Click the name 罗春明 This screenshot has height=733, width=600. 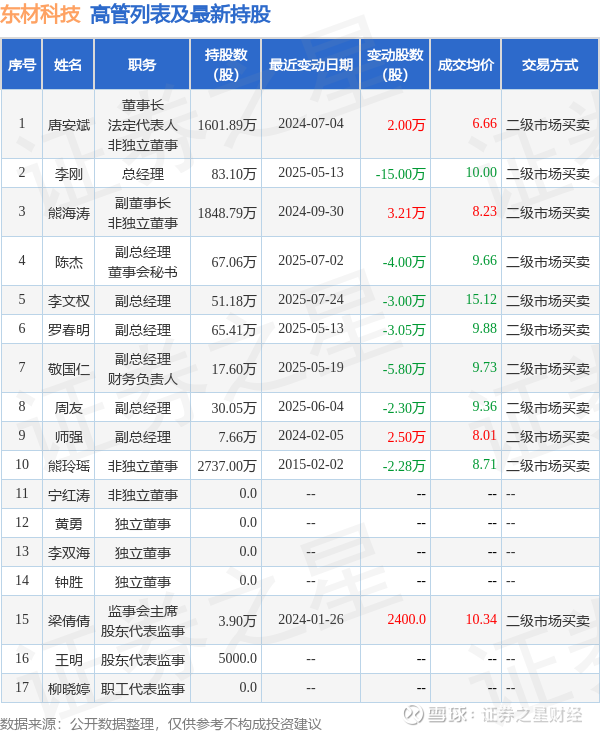[69, 330]
